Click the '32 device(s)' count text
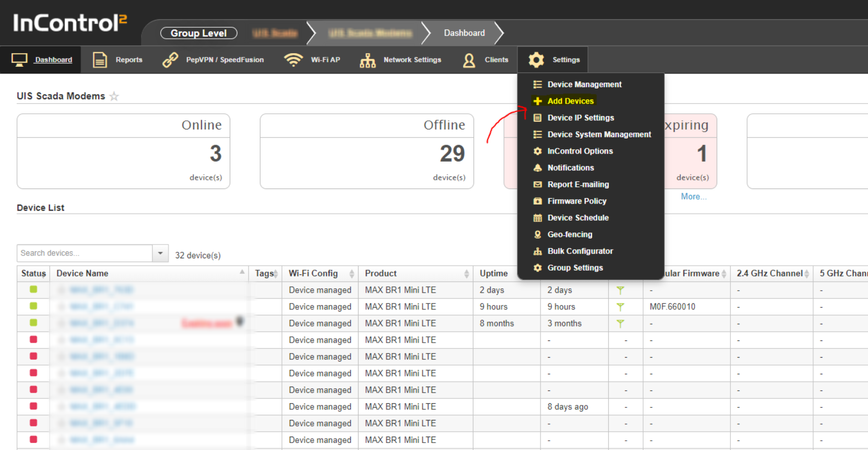868x450 pixels. 198,255
